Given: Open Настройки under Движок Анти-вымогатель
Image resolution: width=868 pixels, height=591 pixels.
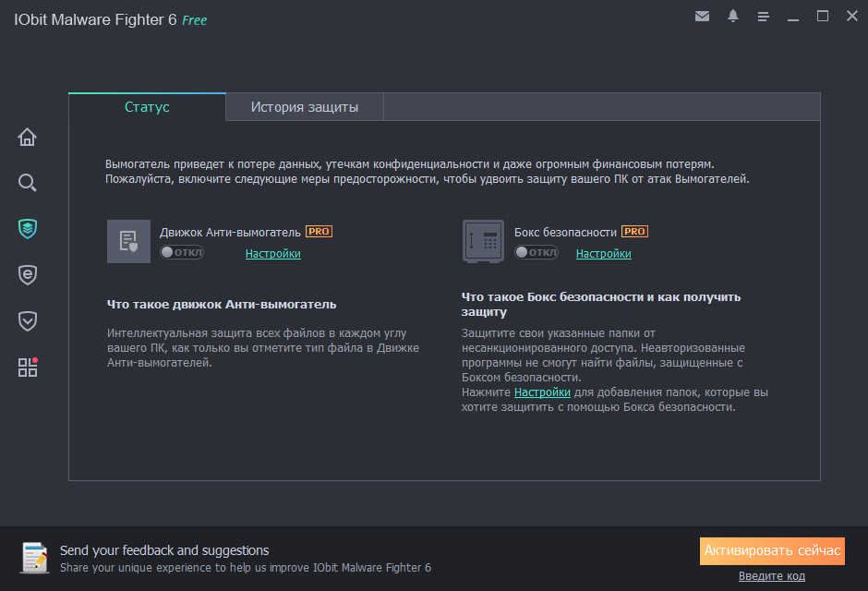Looking at the screenshot, I should [272, 253].
